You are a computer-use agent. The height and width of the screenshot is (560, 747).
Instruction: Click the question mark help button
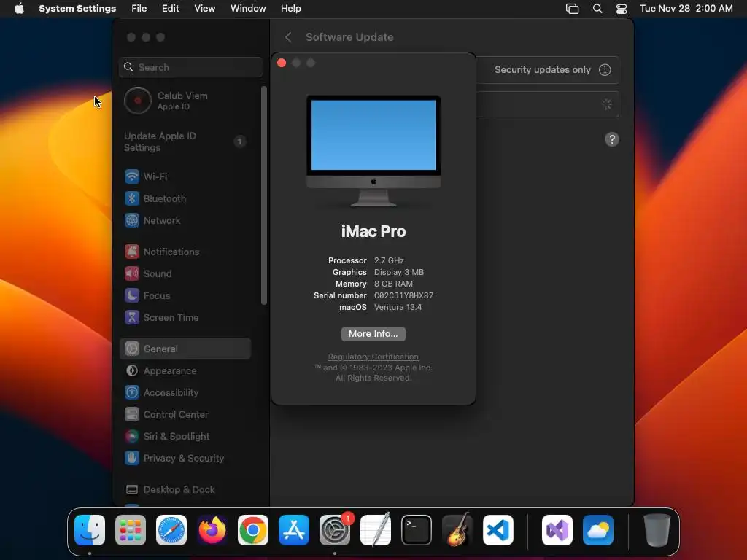pos(612,139)
